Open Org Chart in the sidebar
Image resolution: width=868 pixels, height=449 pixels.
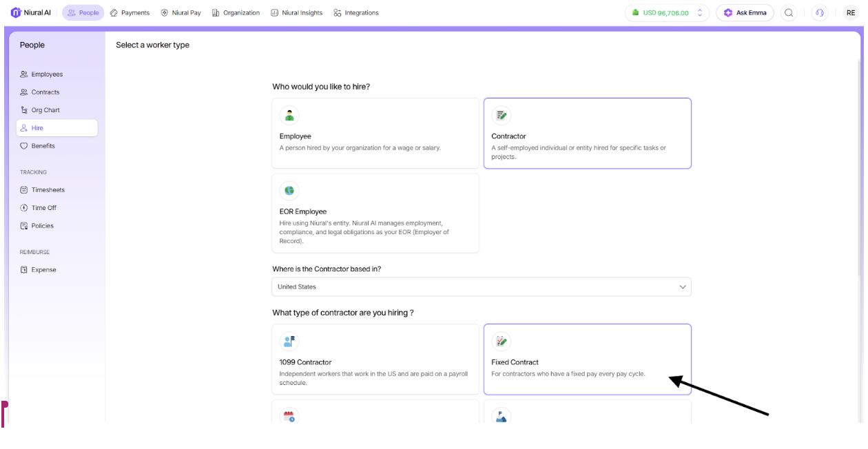point(45,110)
